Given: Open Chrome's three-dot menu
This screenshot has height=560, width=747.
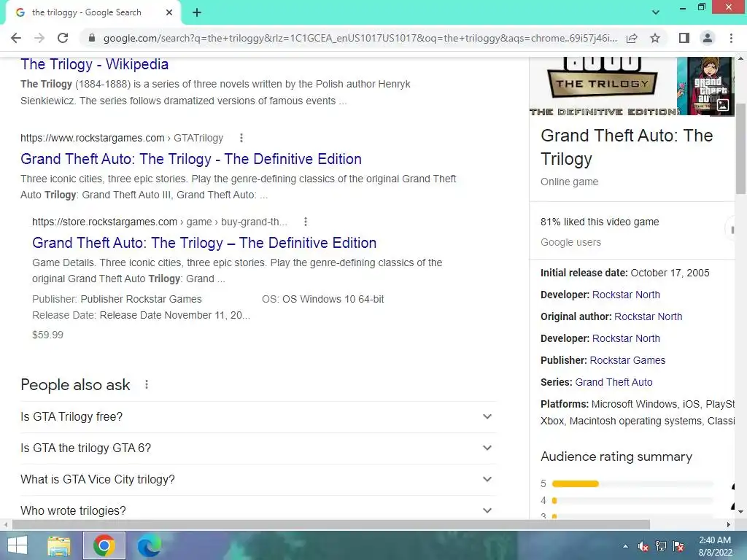Looking at the screenshot, I should [x=731, y=38].
